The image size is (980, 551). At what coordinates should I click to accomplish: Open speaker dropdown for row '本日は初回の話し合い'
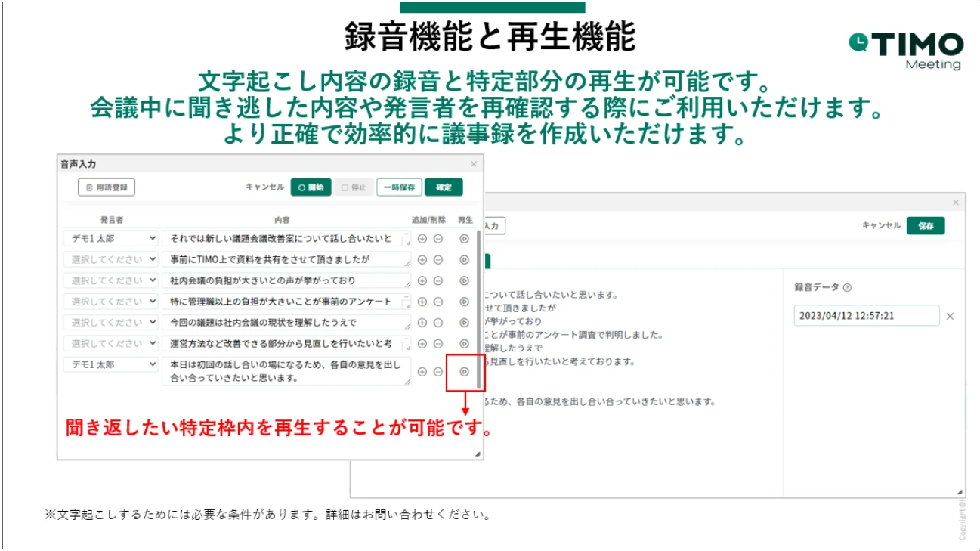[111, 364]
